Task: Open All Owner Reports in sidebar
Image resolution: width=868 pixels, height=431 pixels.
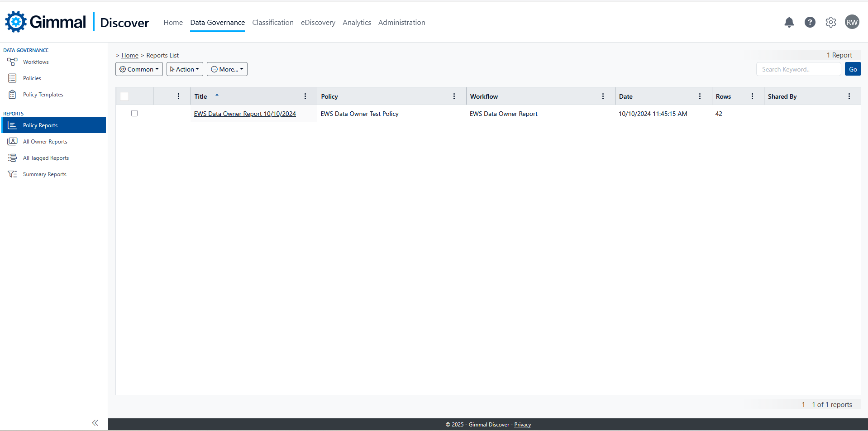Action: tap(45, 142)
